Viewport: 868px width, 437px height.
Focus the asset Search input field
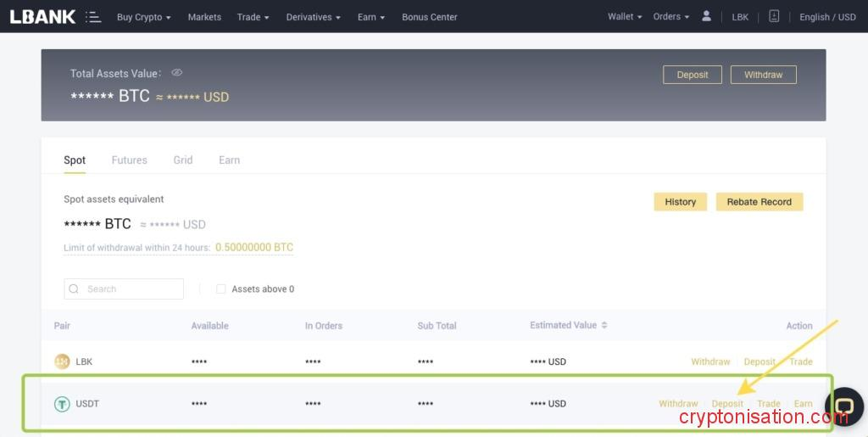131,289
